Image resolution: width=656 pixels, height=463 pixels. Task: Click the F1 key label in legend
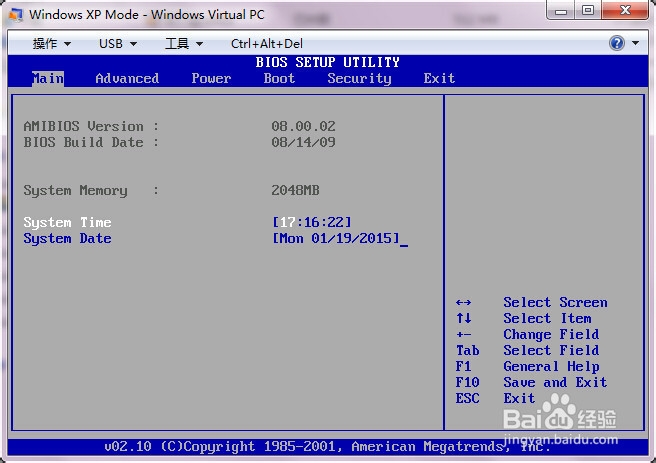(464, 366)
